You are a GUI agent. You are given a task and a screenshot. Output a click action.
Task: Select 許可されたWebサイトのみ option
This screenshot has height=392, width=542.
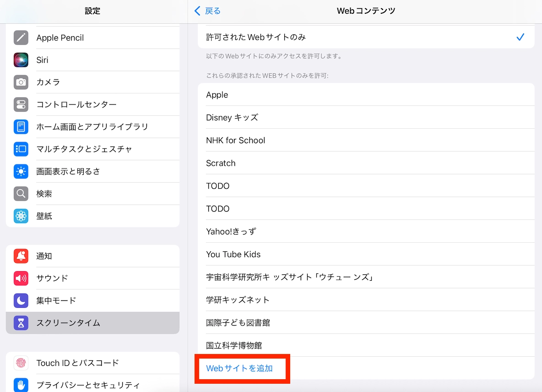(x=366, y=37)
